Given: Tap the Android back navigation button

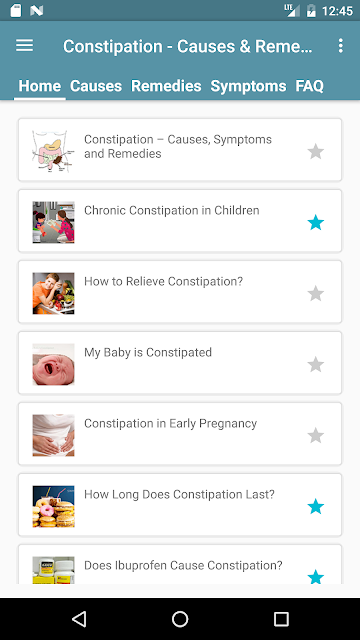Looking at the screenshot, I should click(79, 619).
